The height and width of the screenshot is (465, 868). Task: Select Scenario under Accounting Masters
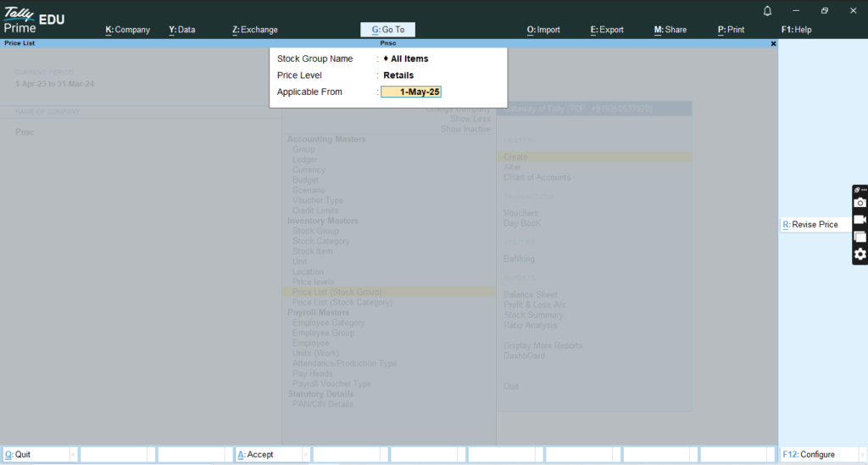pos(309,190)
